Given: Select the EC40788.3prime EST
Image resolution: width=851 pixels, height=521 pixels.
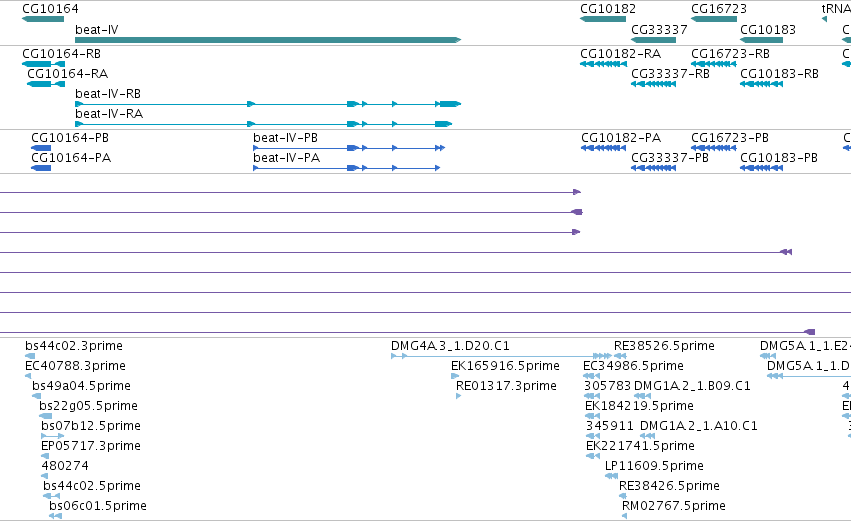Looking at the screenshot, I should (x=28, y=376).
